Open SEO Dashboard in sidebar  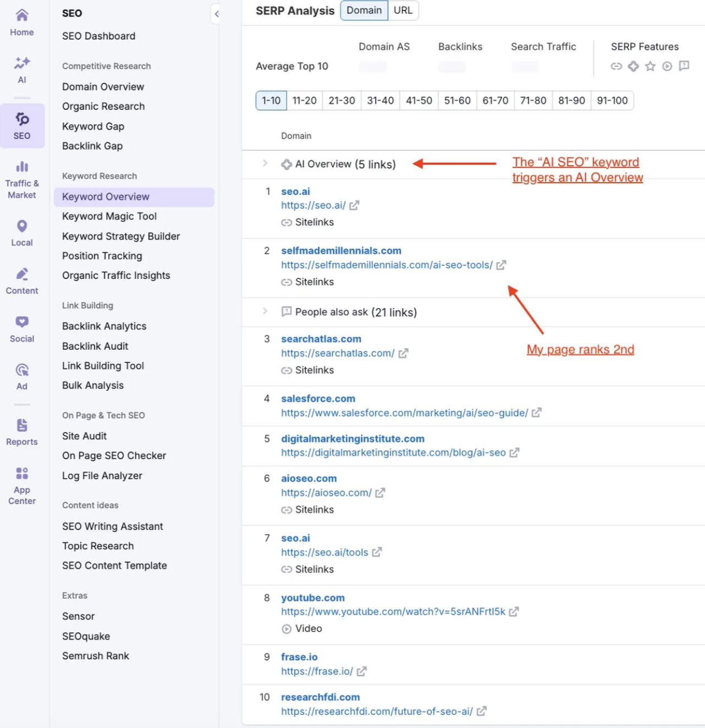tap(99, 36)
